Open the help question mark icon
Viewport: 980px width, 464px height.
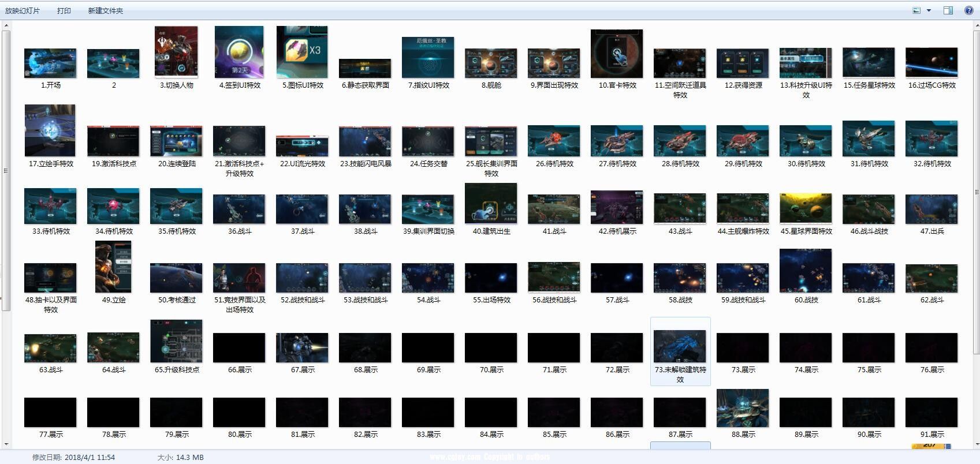[969, 10]
